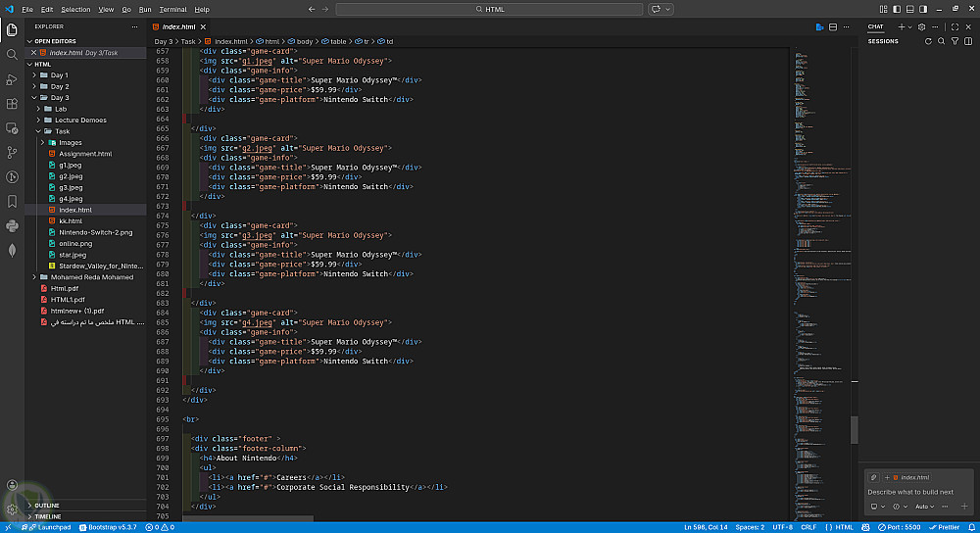980x533 pixels.
Task: Open the Accounts icon in activity bar
Action: [x=12, y=485]
